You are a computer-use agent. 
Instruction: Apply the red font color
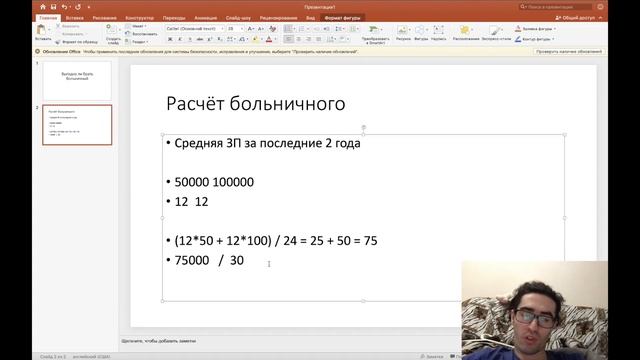269,39
